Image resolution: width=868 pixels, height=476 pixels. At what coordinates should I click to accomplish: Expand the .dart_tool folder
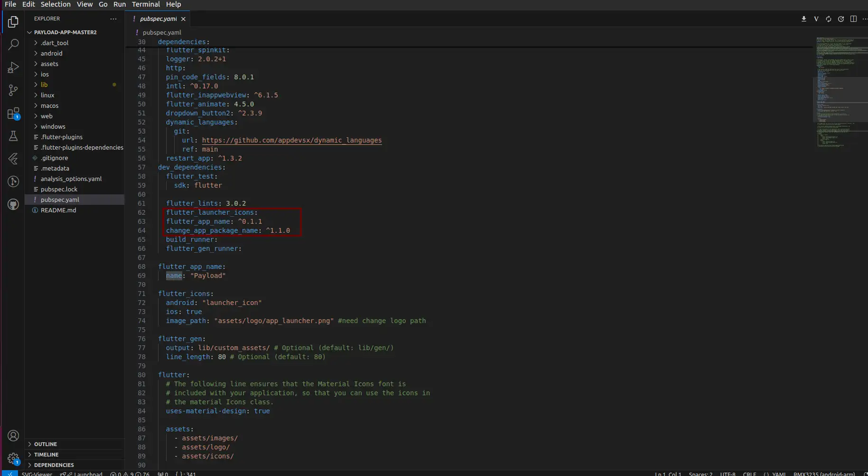[75, 43]
